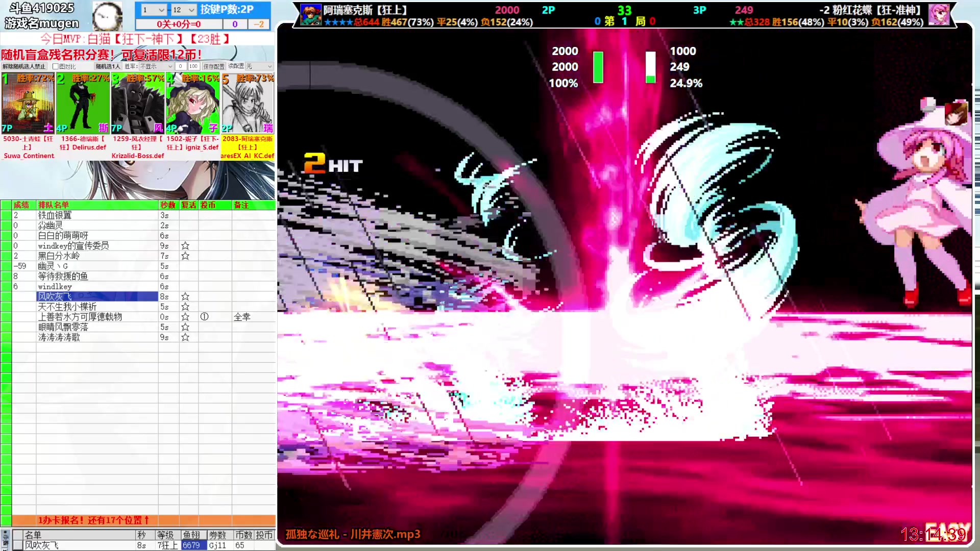Open the first number dropdown showing 1
980x551 pixels.
click(x=154, y=10)
